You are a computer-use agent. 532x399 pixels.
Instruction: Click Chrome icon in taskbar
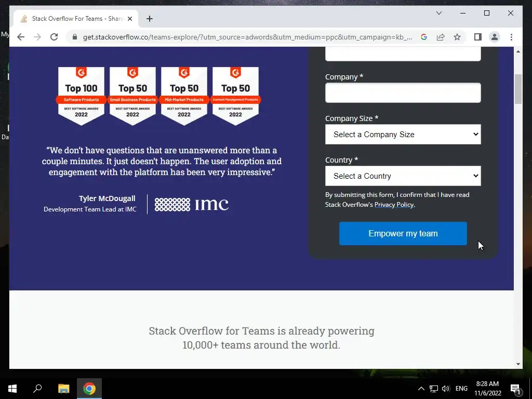pos(89,389)
